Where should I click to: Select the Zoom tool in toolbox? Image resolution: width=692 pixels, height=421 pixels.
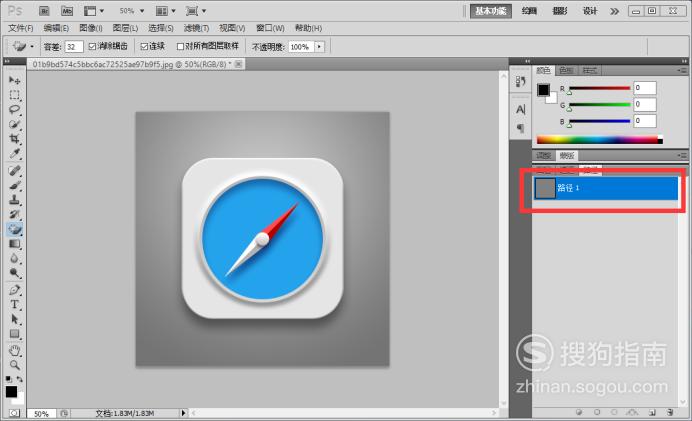(15, 365)
